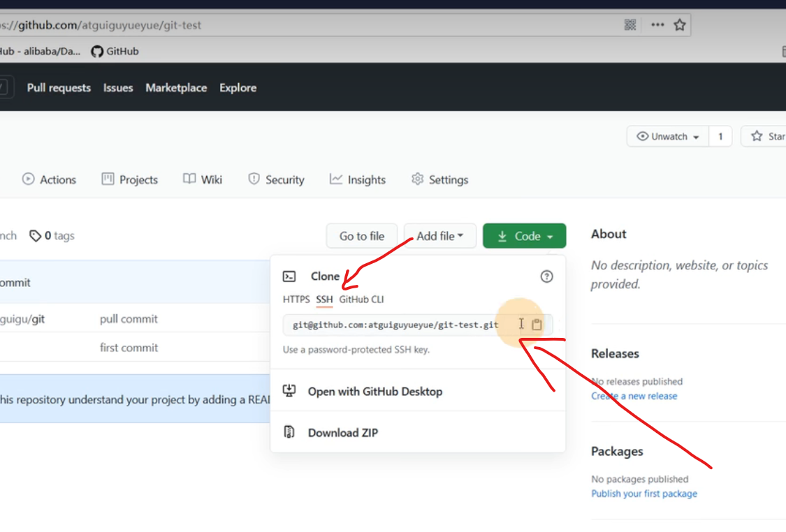
Task: Open the browser page actions ellipsis menu
Action: point(657,25)
